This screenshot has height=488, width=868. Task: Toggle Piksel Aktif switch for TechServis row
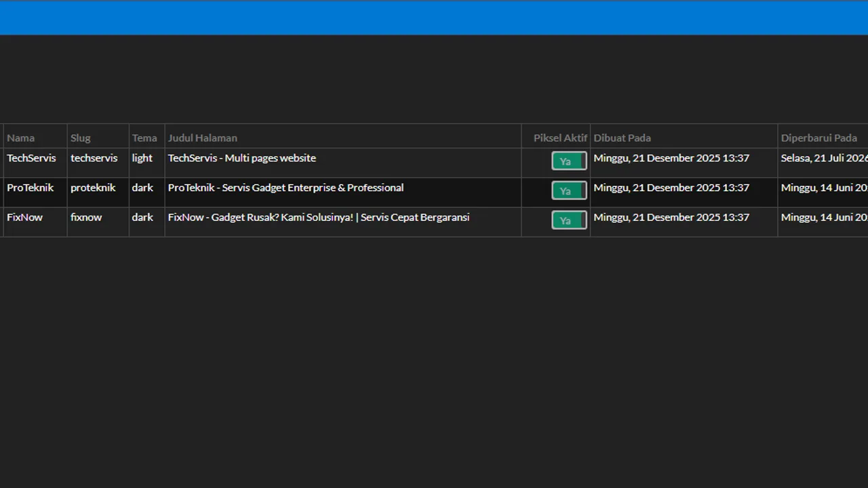click(x=569, y=161)
